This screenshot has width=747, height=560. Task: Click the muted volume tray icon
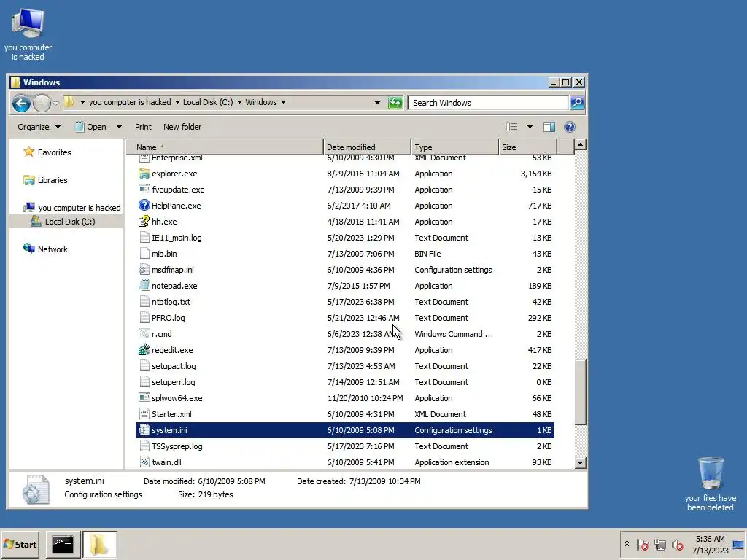click(678, 544)
